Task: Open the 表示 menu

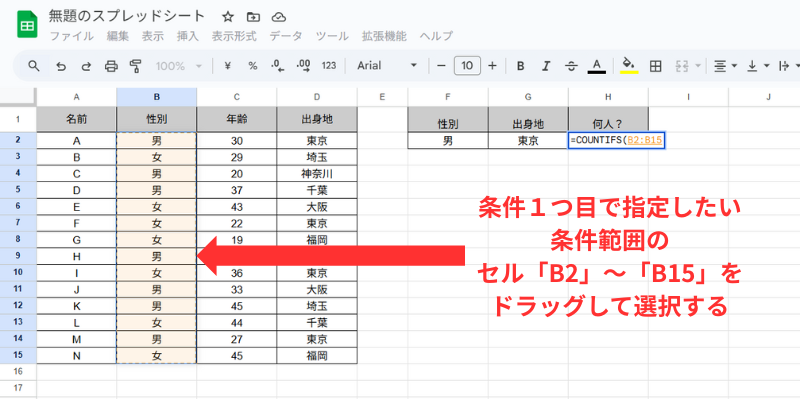Action: point(153,36)
